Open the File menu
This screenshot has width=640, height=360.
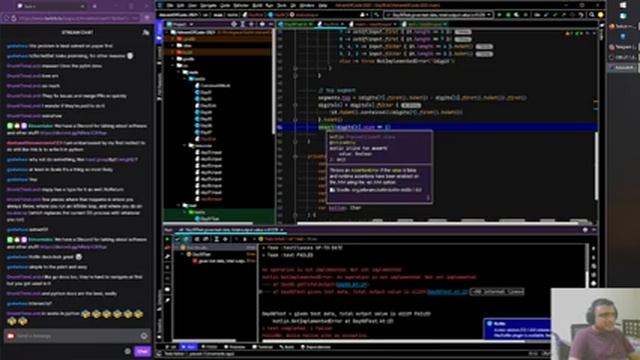click(x=169, y=6)
